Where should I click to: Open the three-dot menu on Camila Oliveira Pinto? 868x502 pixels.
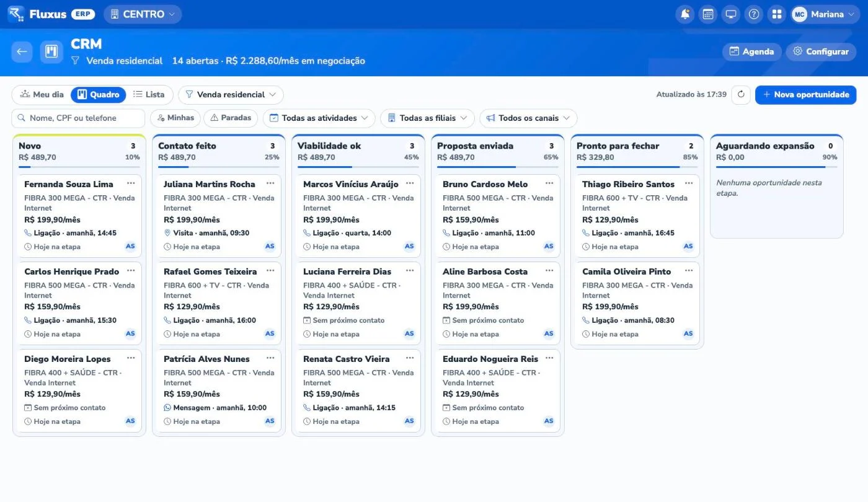(689, 271)
